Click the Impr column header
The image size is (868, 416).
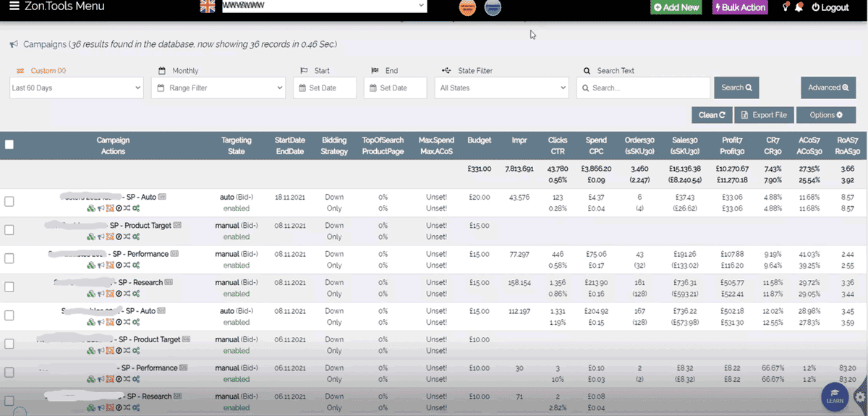tap(519, 140)
